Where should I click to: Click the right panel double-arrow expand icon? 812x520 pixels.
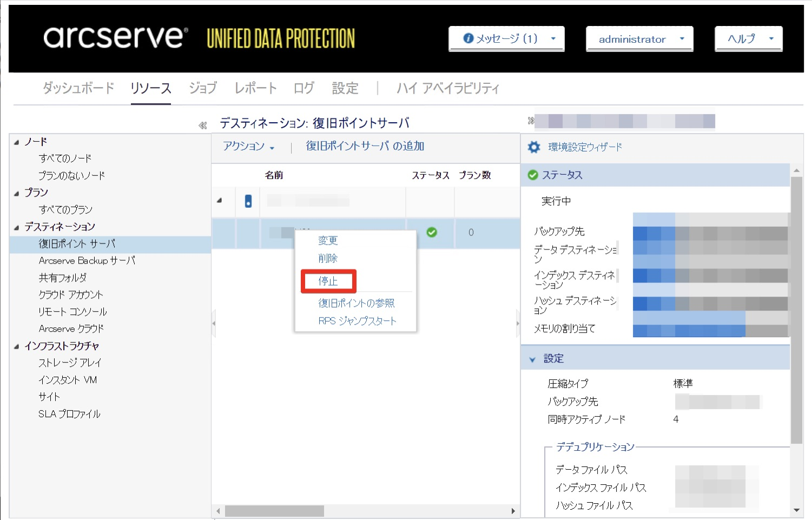[531, 121]
